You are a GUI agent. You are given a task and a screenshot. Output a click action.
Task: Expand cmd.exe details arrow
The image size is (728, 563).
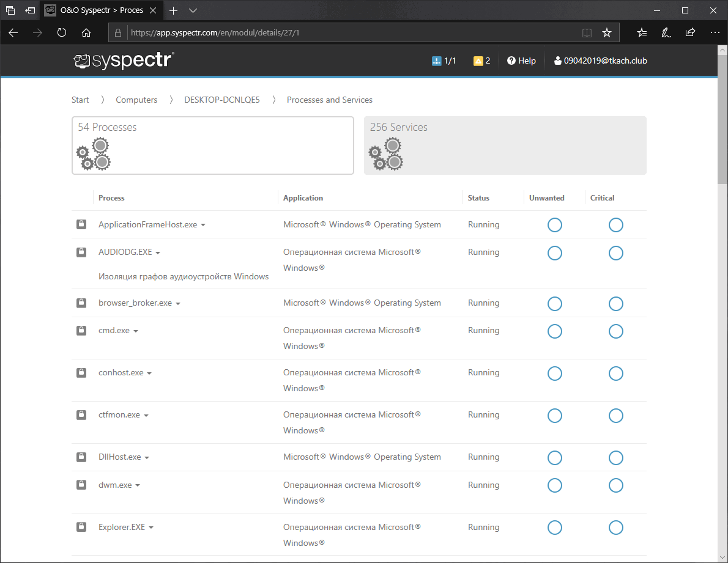tap(136, 331)
